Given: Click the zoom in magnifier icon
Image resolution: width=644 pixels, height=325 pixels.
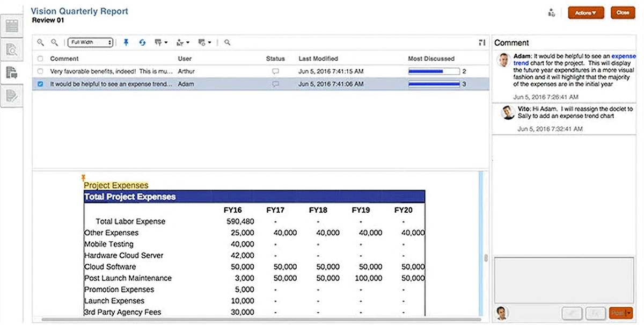Looking at the screenshot, I should [40, 42].
